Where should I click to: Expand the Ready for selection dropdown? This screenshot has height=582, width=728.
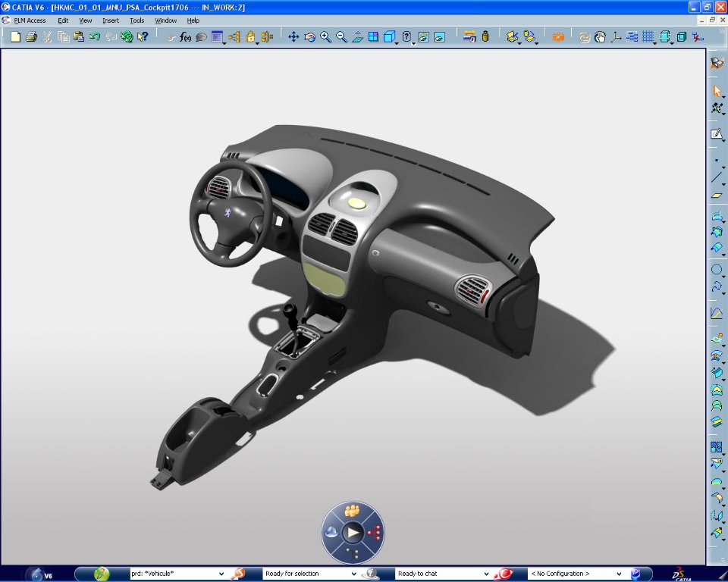click(353, 573)
